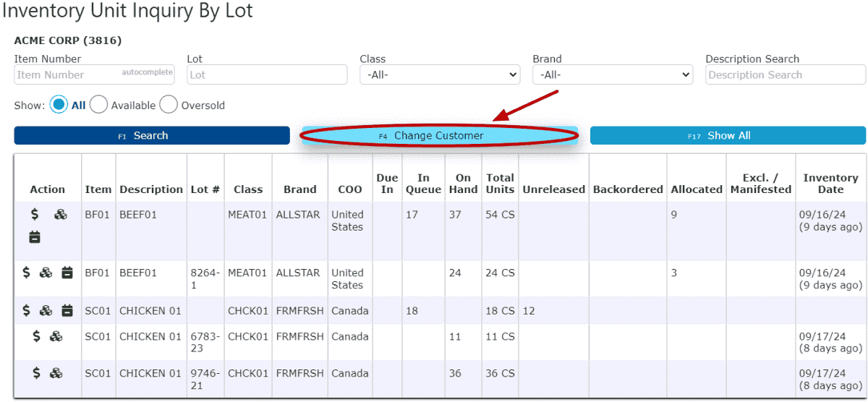This screenshot has width=868, height=402.
Task: Click cubes icon for lot 9746-21
Action: (x=56, y=373)
